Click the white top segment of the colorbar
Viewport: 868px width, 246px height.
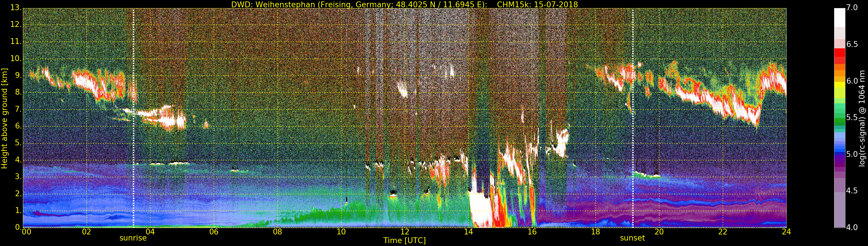tap(839, 18)
